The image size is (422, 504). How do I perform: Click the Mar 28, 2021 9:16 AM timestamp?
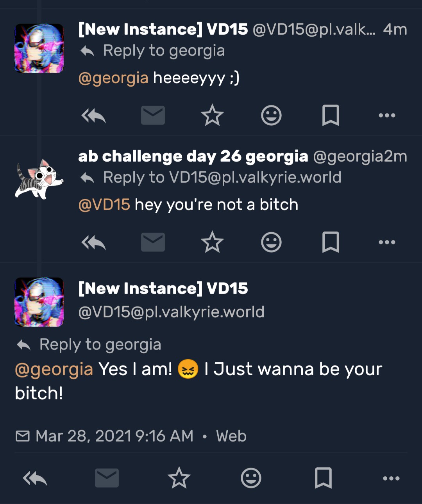(114, 436)
